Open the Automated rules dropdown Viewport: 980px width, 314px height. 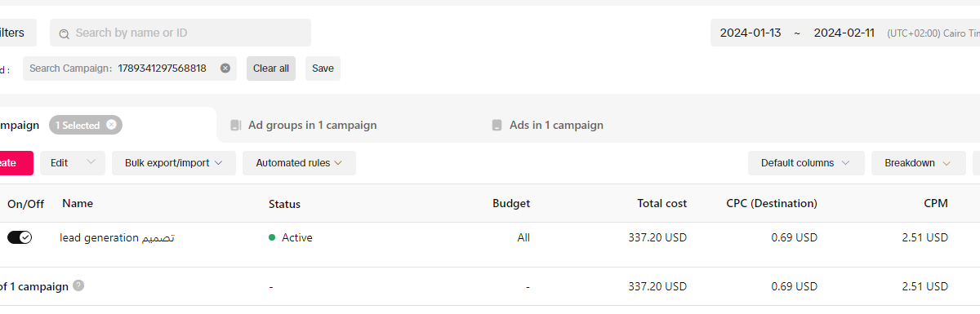299,163
